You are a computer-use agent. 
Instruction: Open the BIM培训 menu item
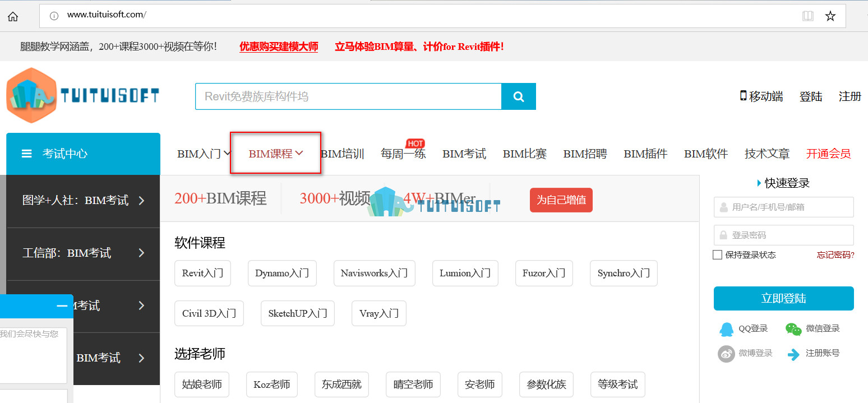342,154
